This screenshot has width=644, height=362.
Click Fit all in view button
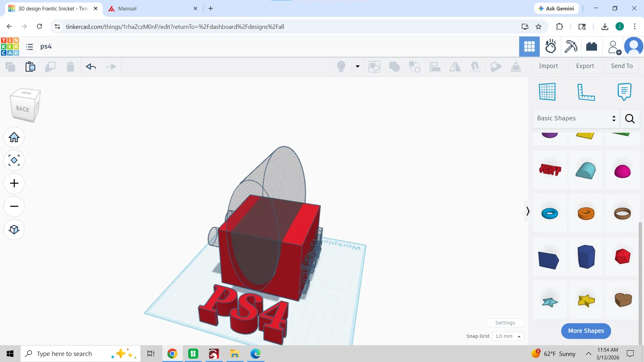(14, 160)
